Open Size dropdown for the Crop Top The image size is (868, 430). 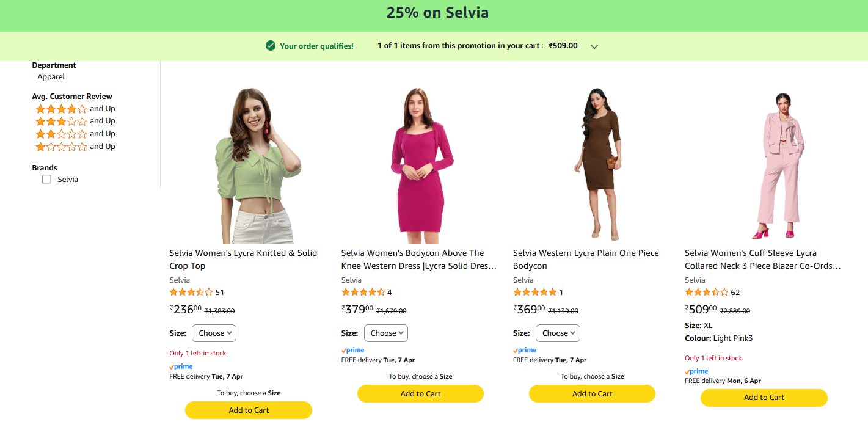pos(214,333)
